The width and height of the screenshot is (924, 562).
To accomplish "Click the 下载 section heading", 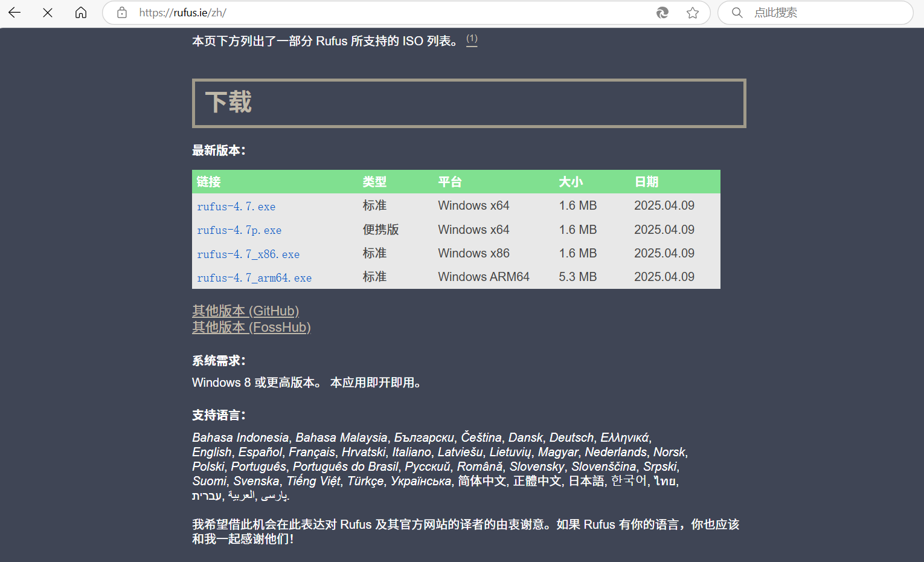I will click(x=228, y=102).
